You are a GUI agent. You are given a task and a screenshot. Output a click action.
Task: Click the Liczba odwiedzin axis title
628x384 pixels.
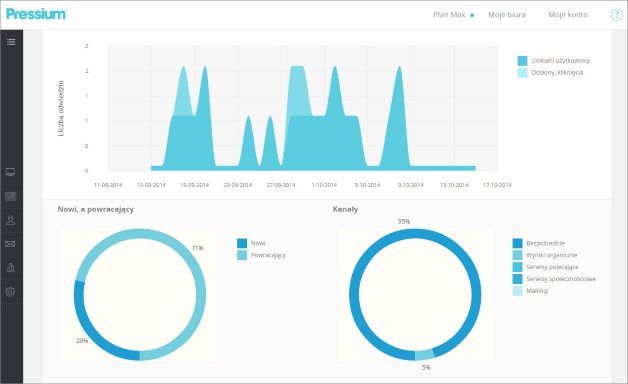tap(61, 109)
